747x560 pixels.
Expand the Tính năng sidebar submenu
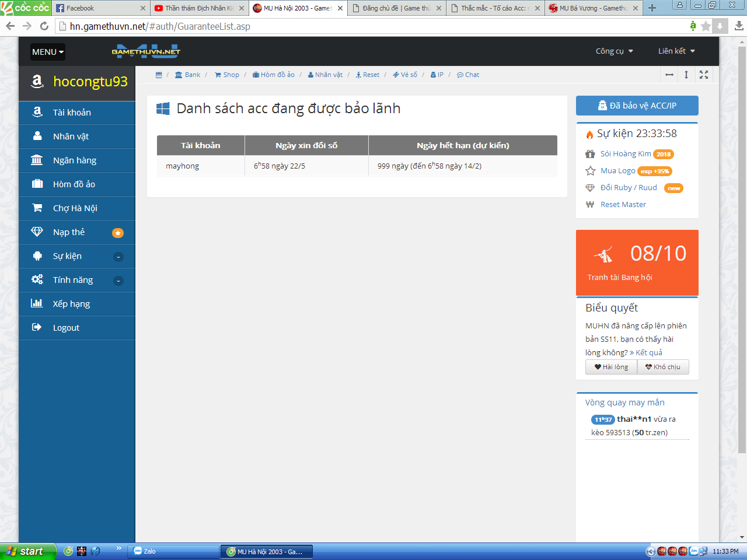[x=118, y=281]
